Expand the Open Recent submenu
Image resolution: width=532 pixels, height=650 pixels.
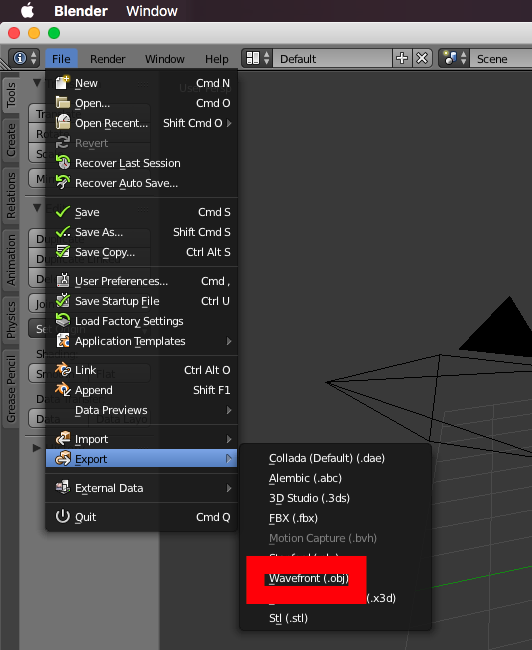142,123
